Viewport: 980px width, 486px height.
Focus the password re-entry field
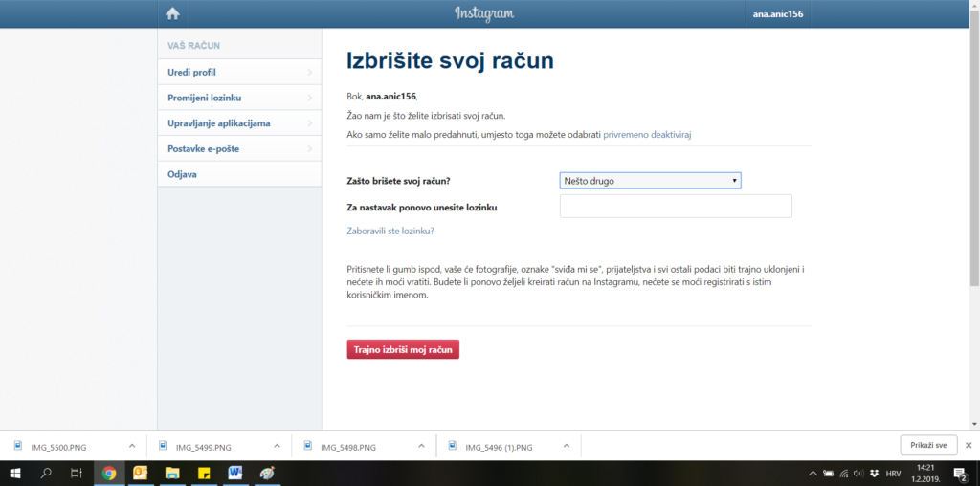(676, 206)
